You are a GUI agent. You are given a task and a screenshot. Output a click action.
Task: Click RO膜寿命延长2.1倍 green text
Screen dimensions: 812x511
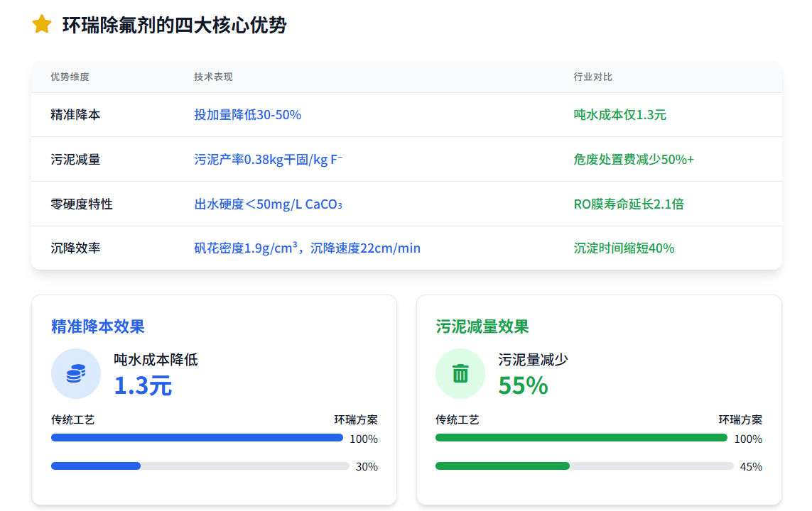click(x=629, y=204)
